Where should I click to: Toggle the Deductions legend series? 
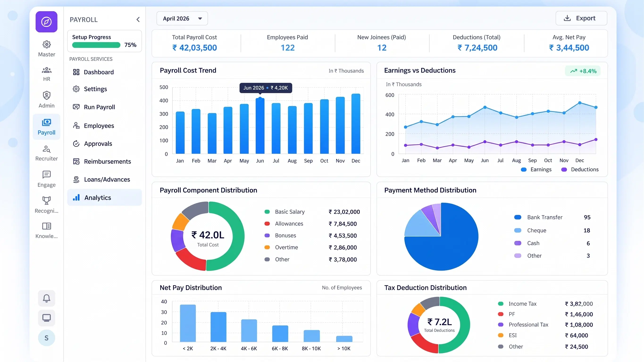[x=580, y=170]
